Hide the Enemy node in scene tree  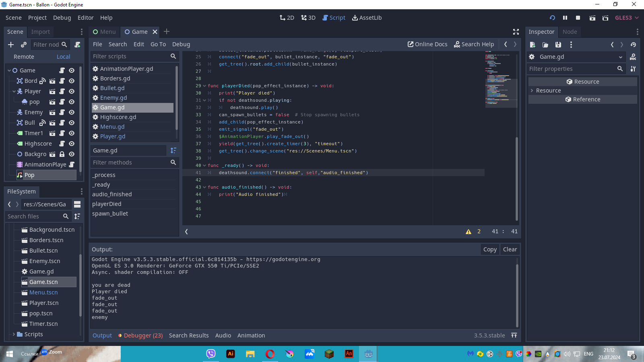click(72, 113)
